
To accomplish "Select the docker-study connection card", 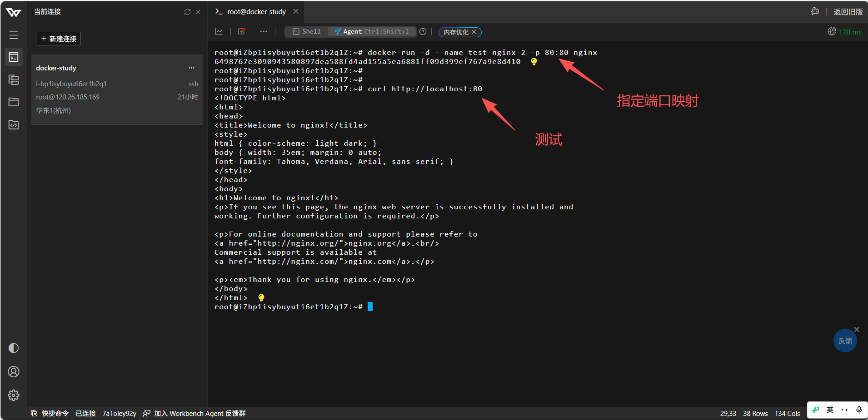I will tap(117, 89).
